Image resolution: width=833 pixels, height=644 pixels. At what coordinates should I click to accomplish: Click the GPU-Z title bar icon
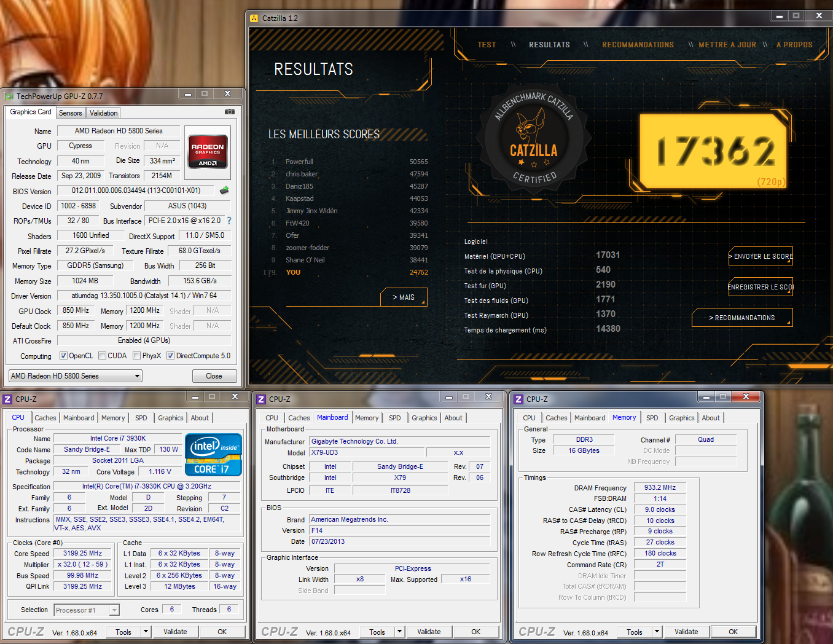click(x=9, y=96)
